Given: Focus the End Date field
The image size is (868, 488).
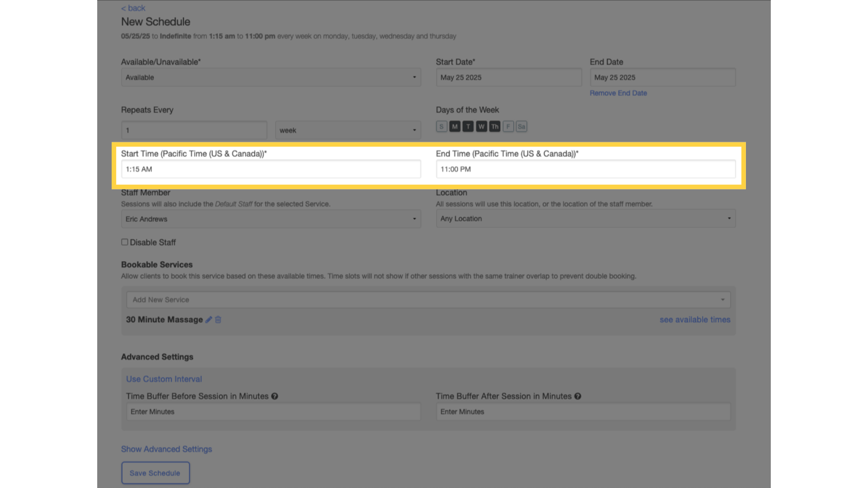Looking at the screenshot, I should 663,78.
